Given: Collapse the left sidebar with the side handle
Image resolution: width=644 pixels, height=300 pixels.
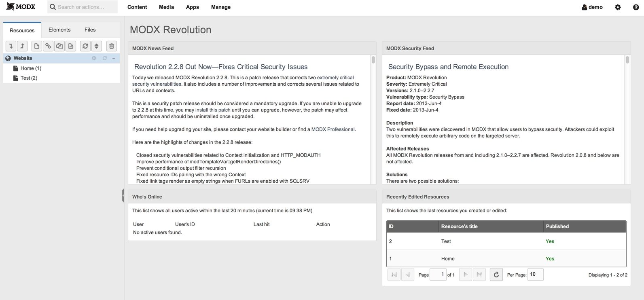Looking at the screenshot, I should pos(123,195).
